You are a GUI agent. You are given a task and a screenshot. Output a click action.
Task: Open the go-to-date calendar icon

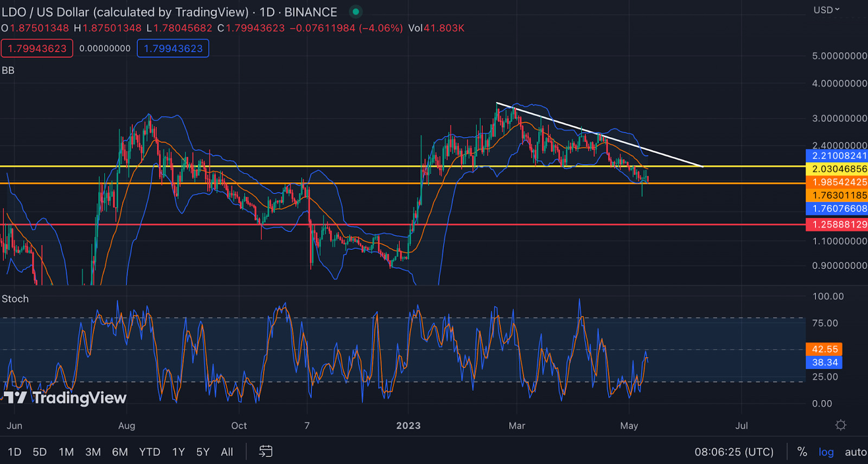tap(266, 451)
